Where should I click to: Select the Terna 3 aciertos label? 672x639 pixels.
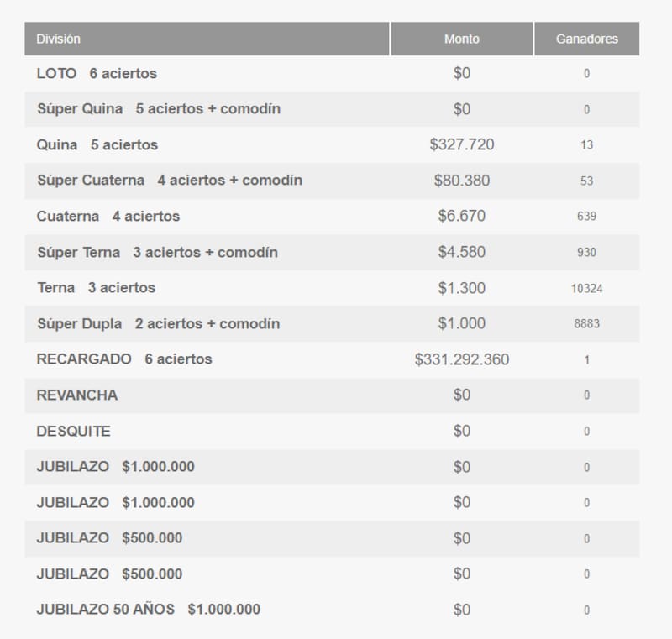(x=96, y=287)
